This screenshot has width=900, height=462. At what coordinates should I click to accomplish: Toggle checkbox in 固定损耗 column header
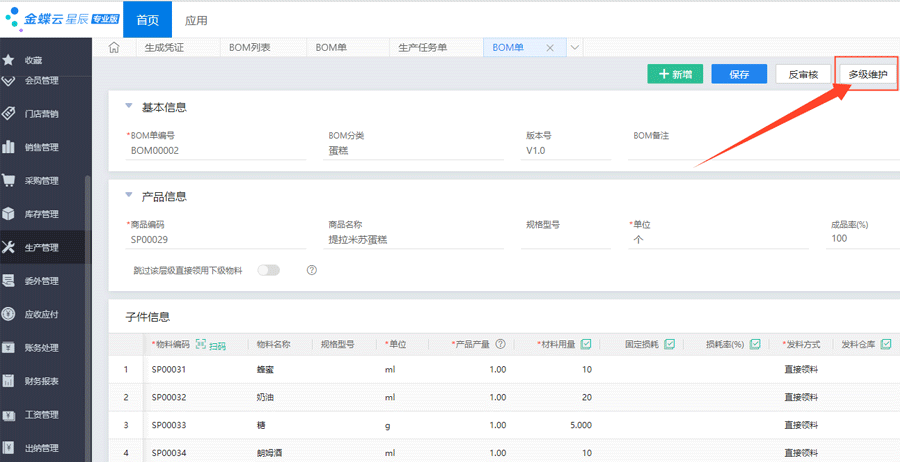pos(670,344)
